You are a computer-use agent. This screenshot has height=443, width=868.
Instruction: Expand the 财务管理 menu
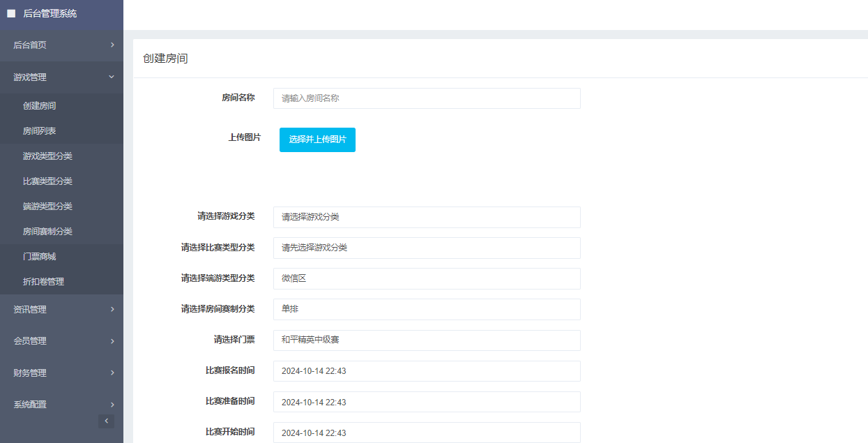coord(61,373)
